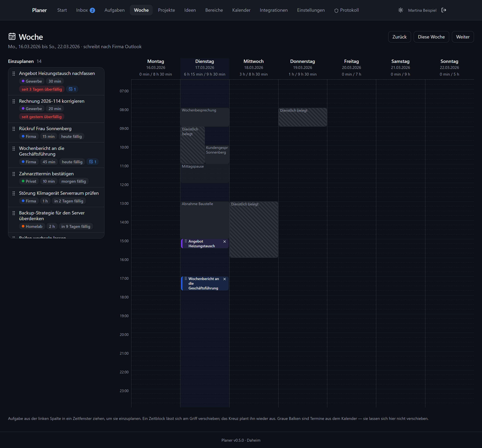The height and width of the screenshot is (448, 482).
Task: Go to previous week with Zurück
Action: click(399, 37)
